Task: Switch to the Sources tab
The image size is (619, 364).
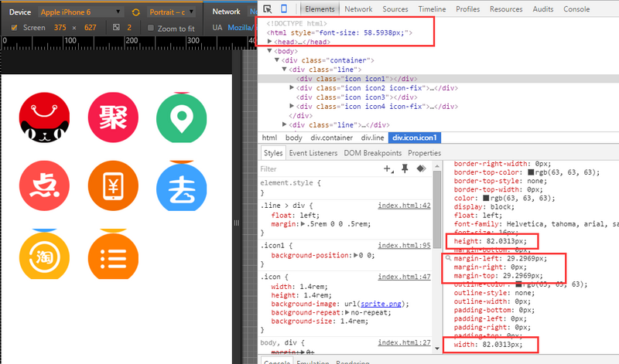Action: pyautogui.click(x=395, y=9)
